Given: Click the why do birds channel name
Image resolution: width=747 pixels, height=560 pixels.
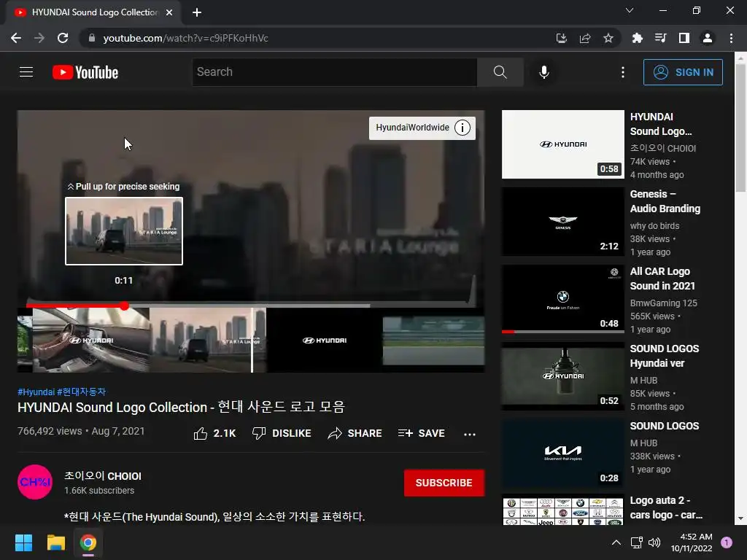Looking at the screenshot, I should coord(654,226).
